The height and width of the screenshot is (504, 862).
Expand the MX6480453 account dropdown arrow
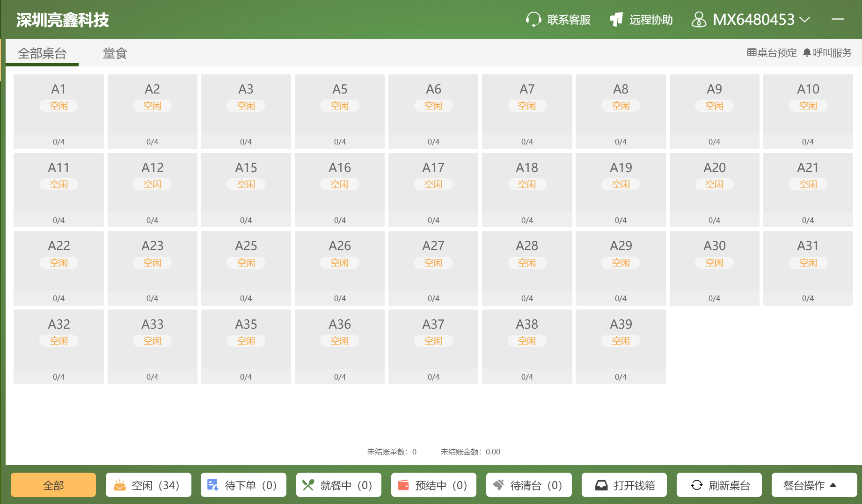tap(805, 20)
